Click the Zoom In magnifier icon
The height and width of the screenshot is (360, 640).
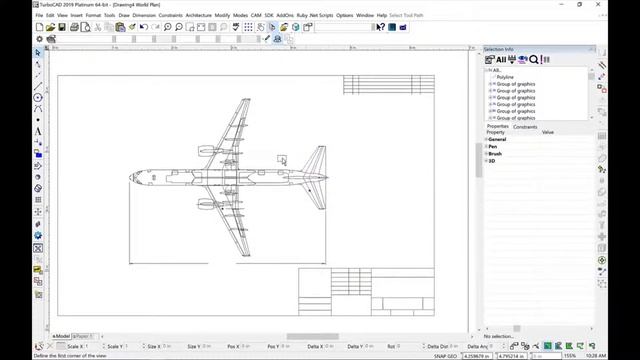coord(167,27)
